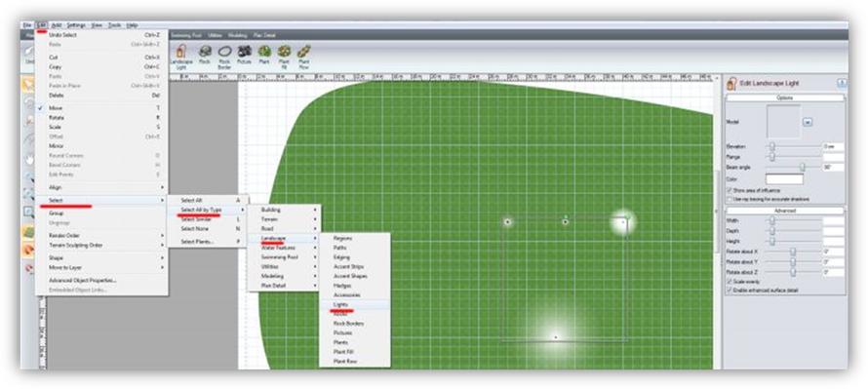Click the large glowing light at canvas bottom
The width and height of the screenshot is (868, 389).
click(x=555, y=336)
